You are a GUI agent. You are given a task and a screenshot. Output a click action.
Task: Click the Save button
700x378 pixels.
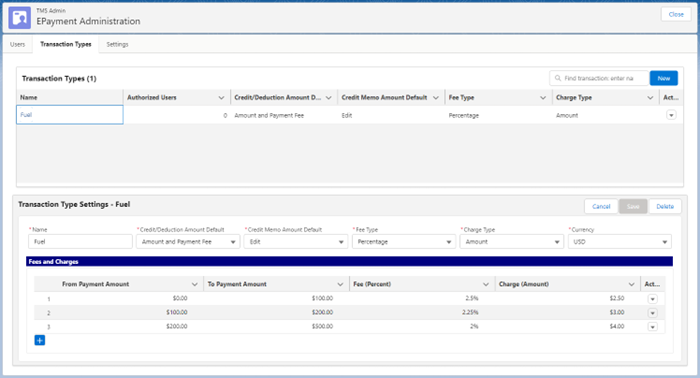(633, 206)
